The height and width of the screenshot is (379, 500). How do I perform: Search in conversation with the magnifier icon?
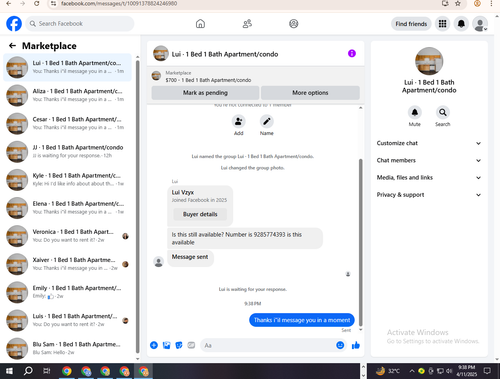tap(443, 112)
